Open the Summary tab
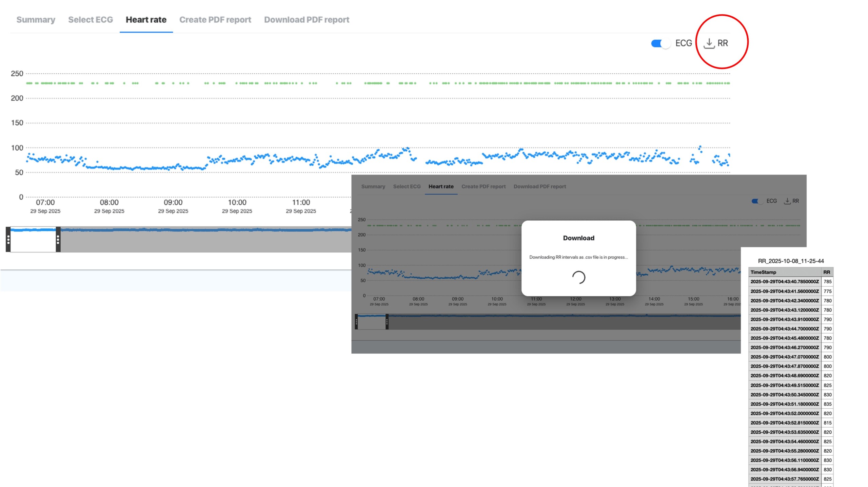868x487 pixels. 36,20
